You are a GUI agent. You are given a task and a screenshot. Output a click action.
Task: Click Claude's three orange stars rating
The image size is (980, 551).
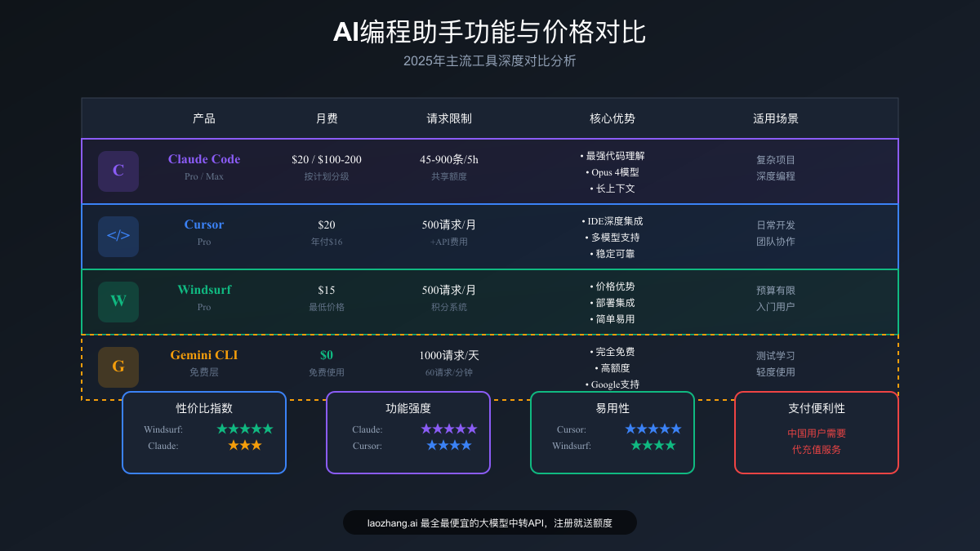(245, 445)
